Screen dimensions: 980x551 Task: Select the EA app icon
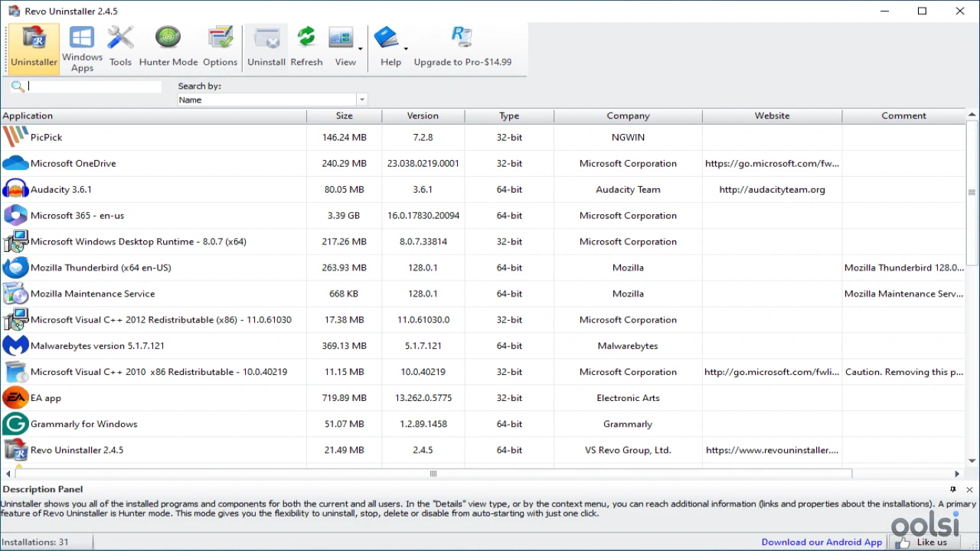click(15, 397)
